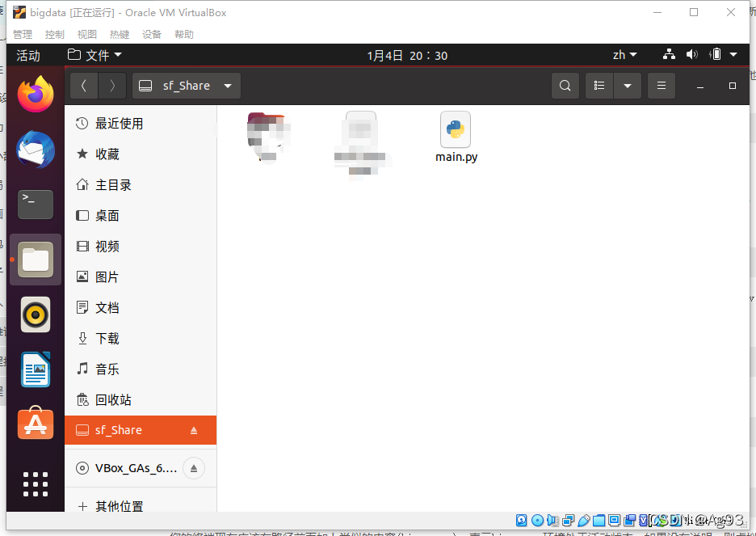Open 视频 folder in the sidebar

pos(141,247)
